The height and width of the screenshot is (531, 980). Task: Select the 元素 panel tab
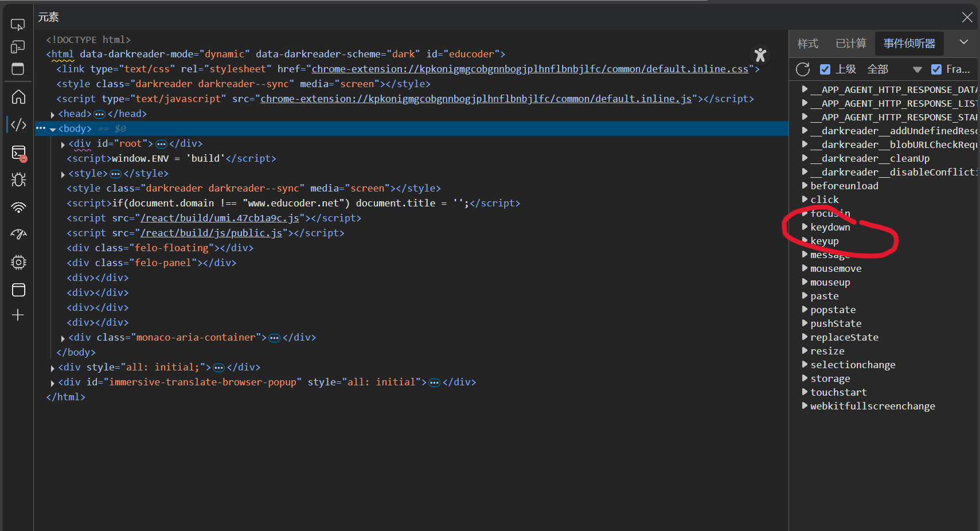(49, 17)
